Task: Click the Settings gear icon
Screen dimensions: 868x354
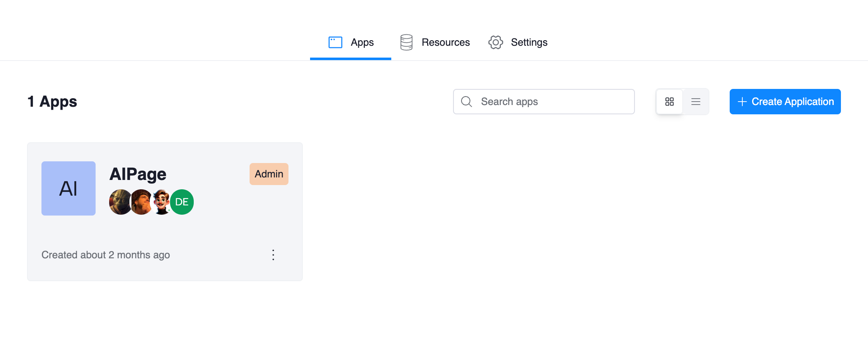Action: coord(495,42)
